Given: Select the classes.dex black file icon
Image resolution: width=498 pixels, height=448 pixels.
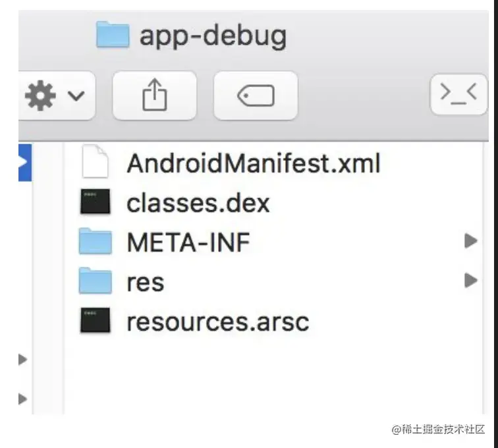Looking at the screenshot, I should coord(96,202).
